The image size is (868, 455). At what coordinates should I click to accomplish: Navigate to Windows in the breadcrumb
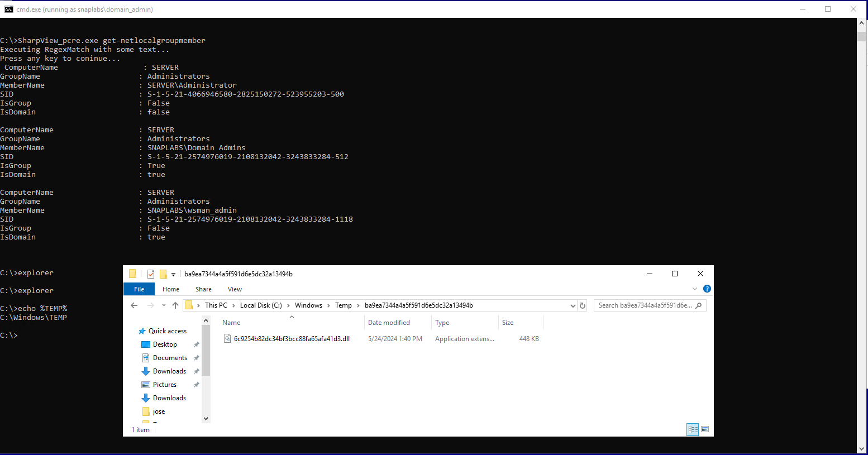coord(308,305)
